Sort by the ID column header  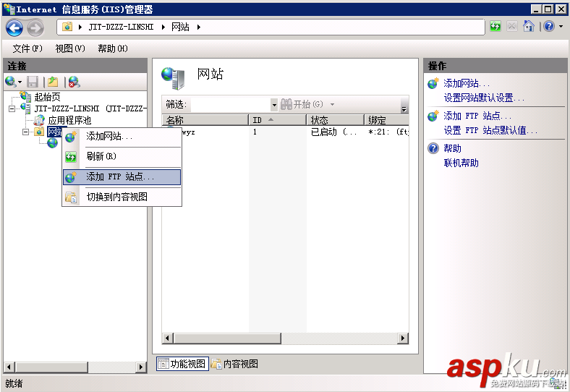coord(277,120)
